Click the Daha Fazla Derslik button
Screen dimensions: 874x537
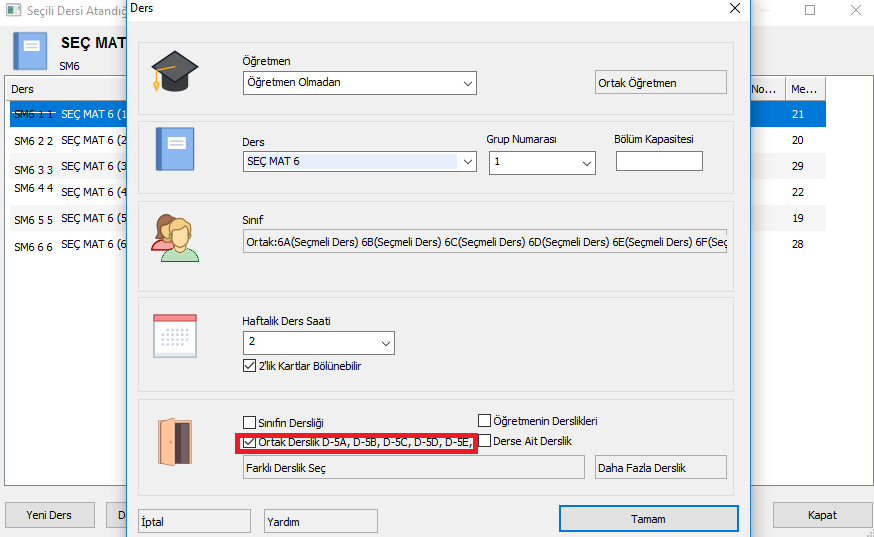click(x=661, y=467)
